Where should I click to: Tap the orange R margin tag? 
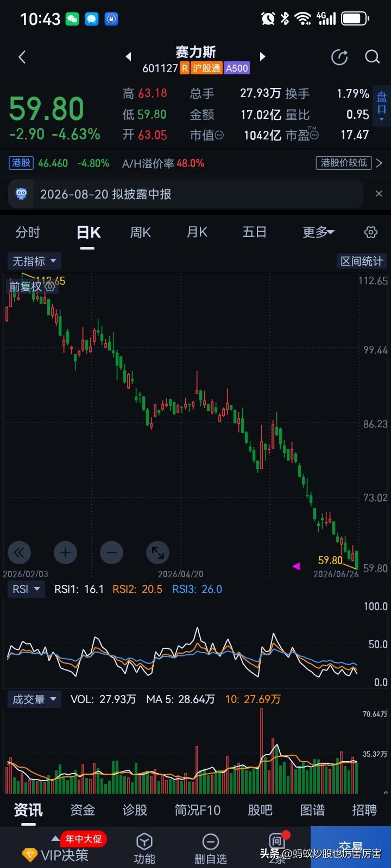(x=185, y=68)
